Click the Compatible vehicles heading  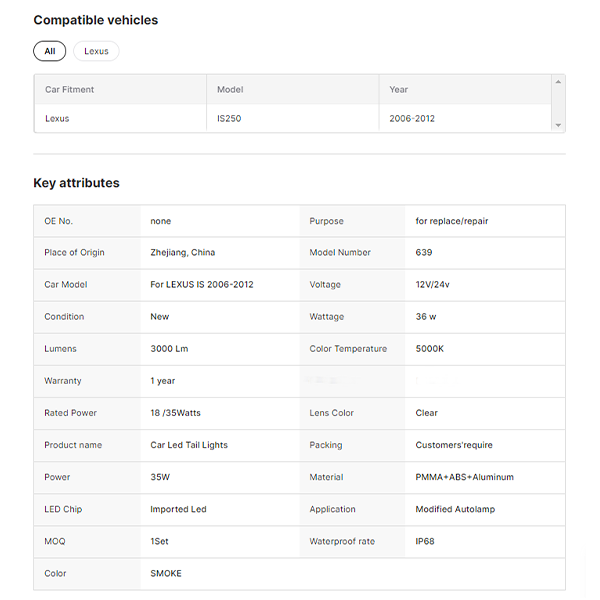pos(96,20)
